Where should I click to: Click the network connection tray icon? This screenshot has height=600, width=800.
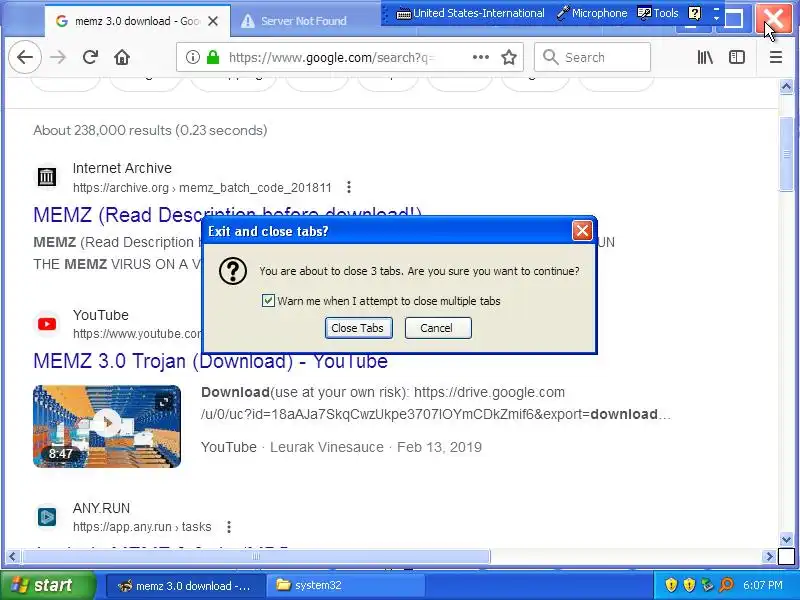click(x=707, y=585)
